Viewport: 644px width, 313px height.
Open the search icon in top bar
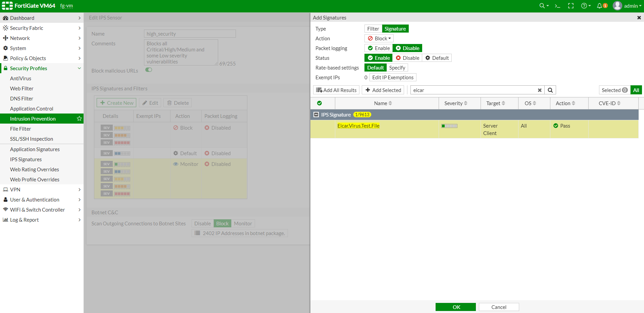(x=544, y=6)
